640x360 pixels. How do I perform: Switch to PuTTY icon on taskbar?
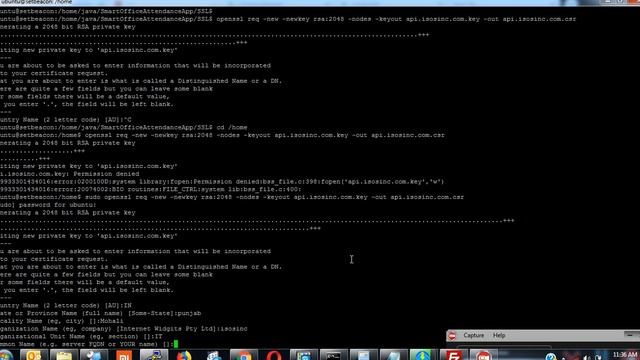(154, 355)
